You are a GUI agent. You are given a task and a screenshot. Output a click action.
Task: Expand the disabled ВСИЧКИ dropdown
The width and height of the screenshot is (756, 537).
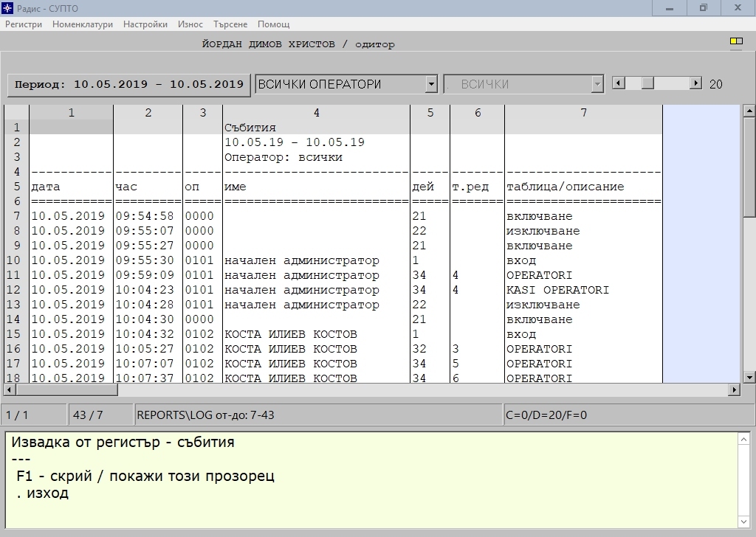pyautogui.click(x=597, y=84)
